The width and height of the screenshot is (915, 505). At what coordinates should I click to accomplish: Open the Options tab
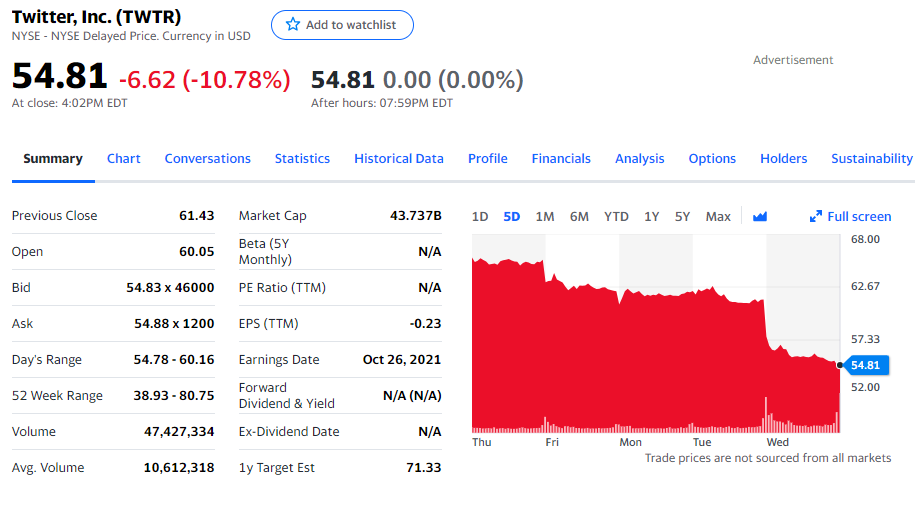[712, 158]
